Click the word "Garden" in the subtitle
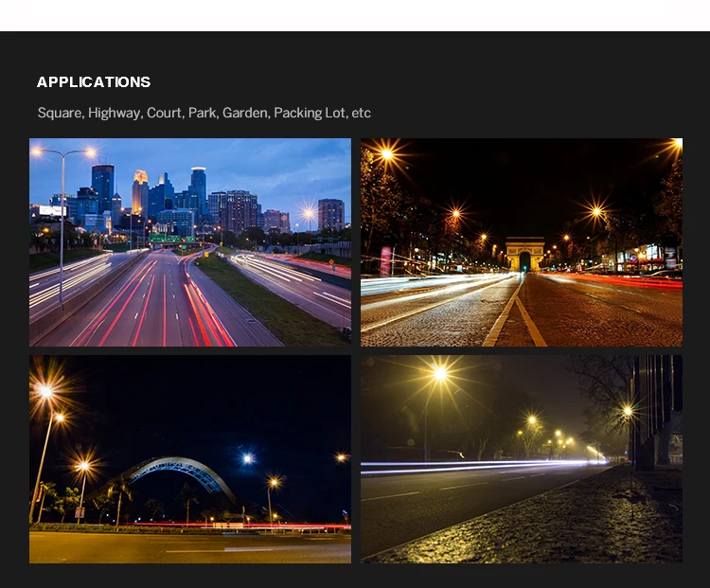Viewport: 710px width, 588px height. click(x=245, y=113)
